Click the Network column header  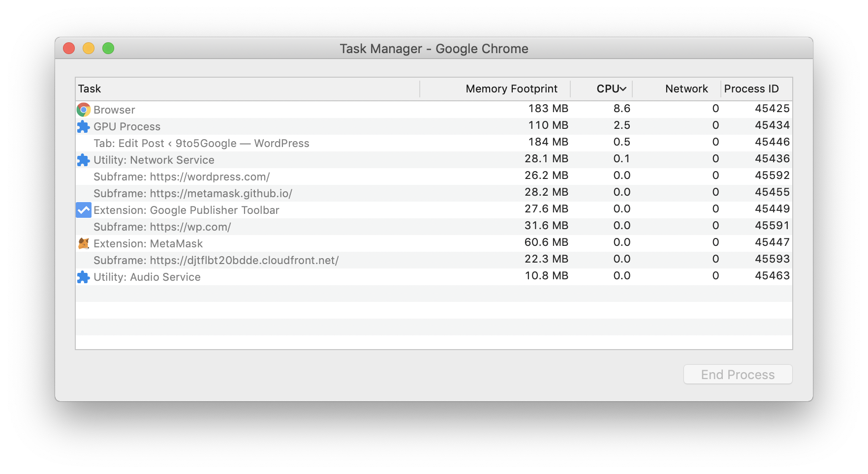click(686, 89)
